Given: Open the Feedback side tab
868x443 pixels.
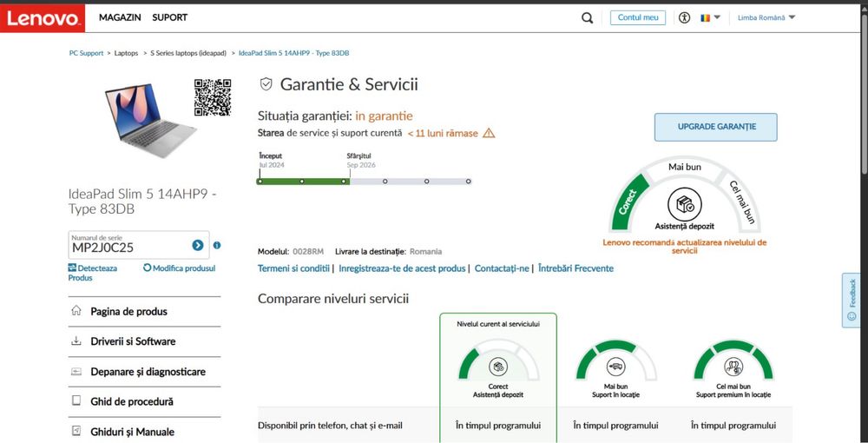Looking at the screenshot, I should tap(852, 300).
